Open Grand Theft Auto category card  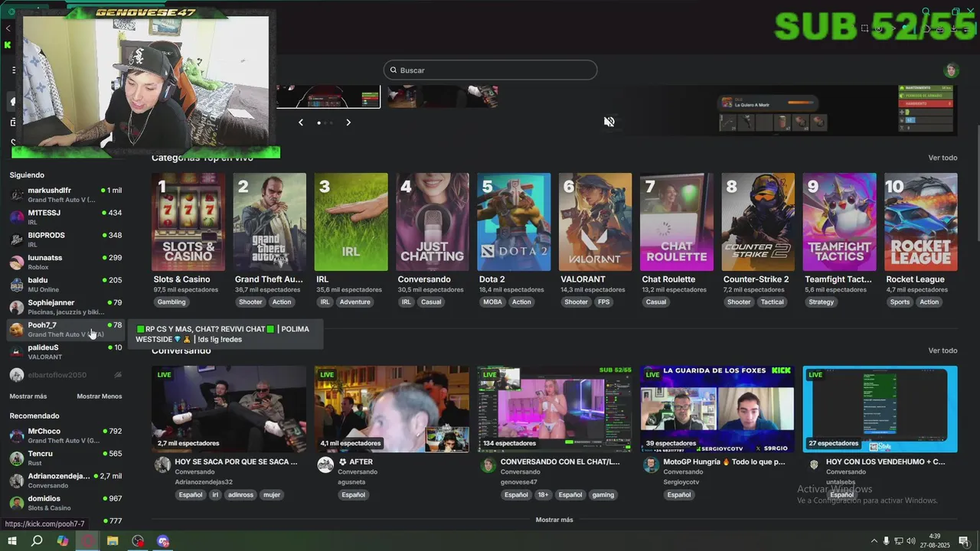269,222
